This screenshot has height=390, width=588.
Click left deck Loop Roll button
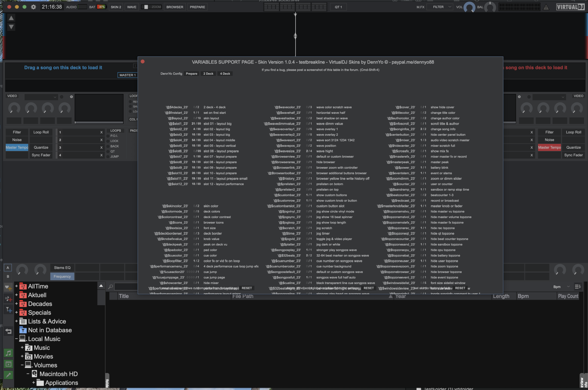point(41,132)
